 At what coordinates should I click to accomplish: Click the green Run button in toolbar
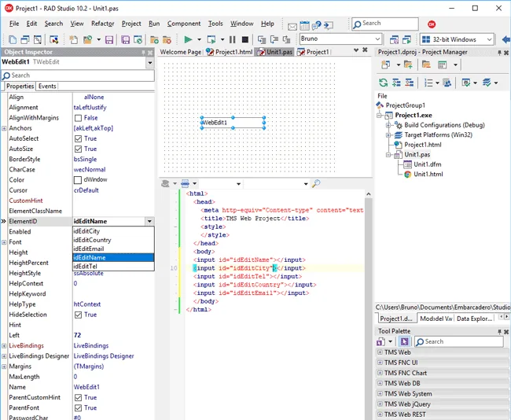[x=188, y=39]
